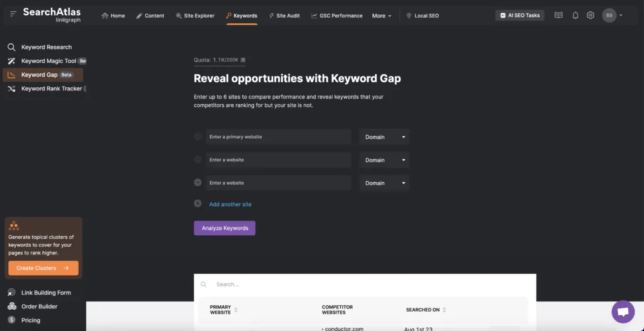
Task: Click the Local SEO pin icon
Action: point(409,16)
